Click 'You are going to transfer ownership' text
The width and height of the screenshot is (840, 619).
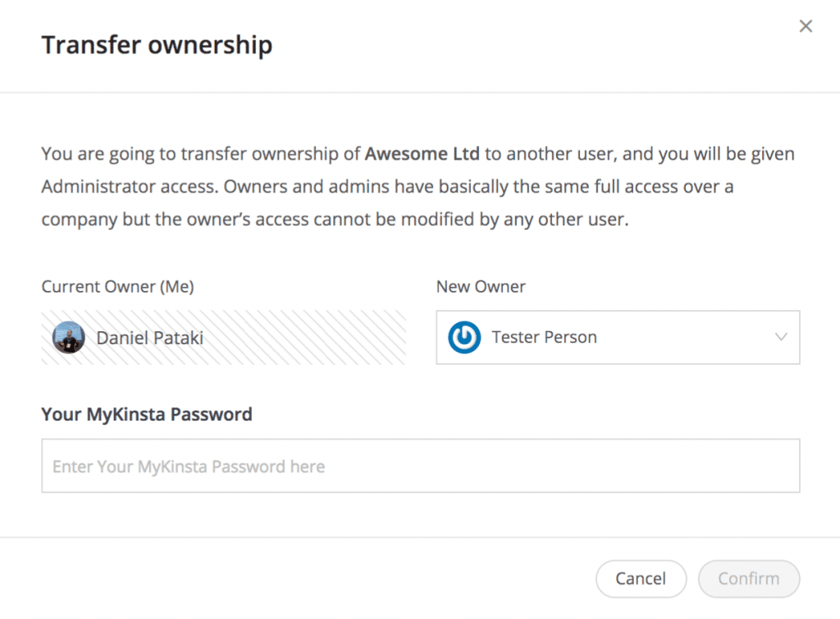[x=200, y=154]
